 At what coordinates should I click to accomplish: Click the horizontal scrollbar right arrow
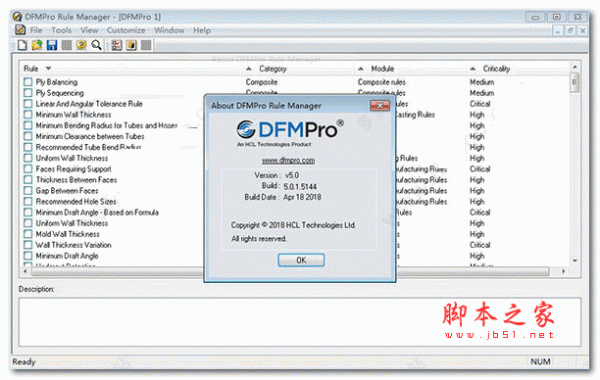pos(563,271)
